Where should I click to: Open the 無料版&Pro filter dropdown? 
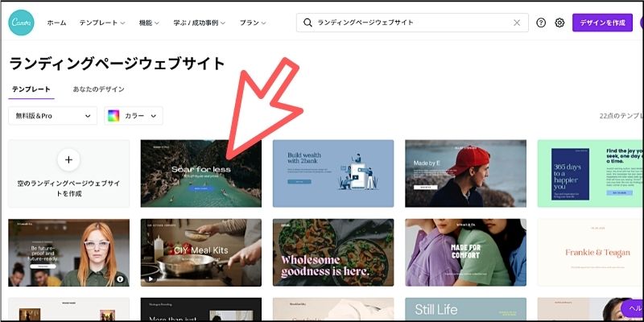tap(52, 116)
